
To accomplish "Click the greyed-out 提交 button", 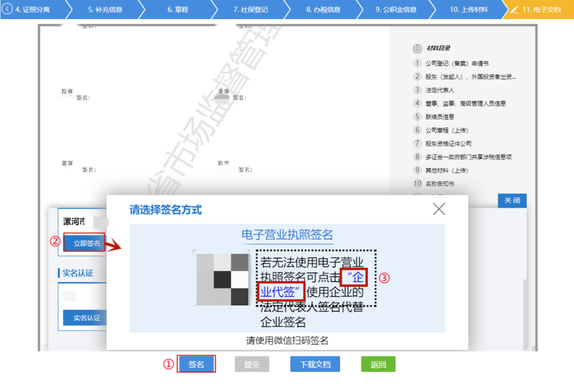I will click(x=252, y=364).
